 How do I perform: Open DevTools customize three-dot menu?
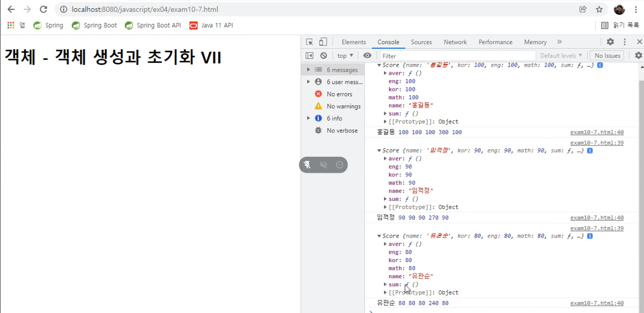[625, 42]
